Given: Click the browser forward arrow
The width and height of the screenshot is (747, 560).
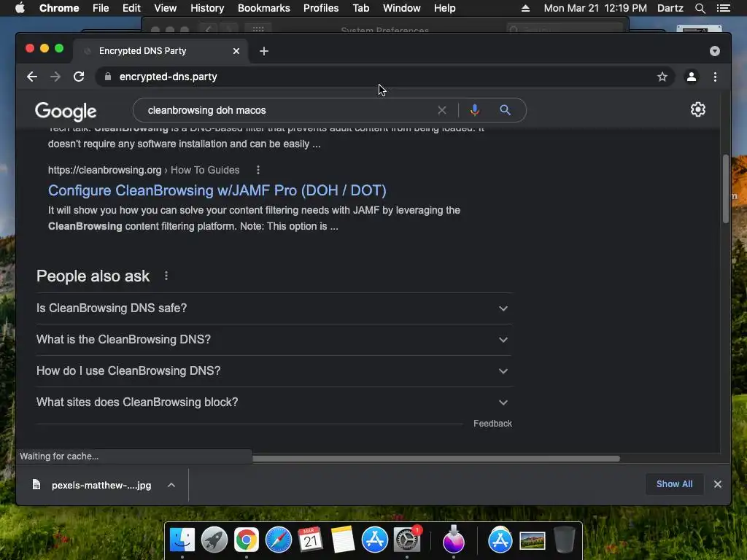Looking at the screenshot, I should pos(55,77).
